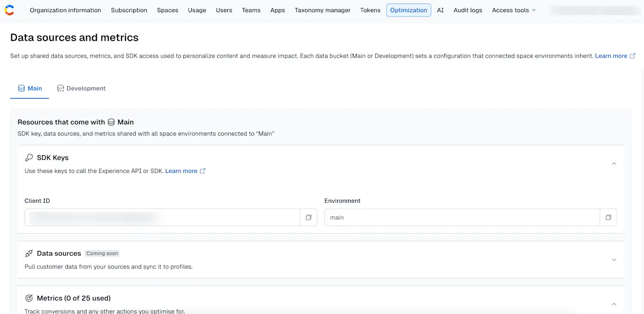Click the Coming soon badge
The width and height of the screenshot is (644, 314).
coord(102,253)
